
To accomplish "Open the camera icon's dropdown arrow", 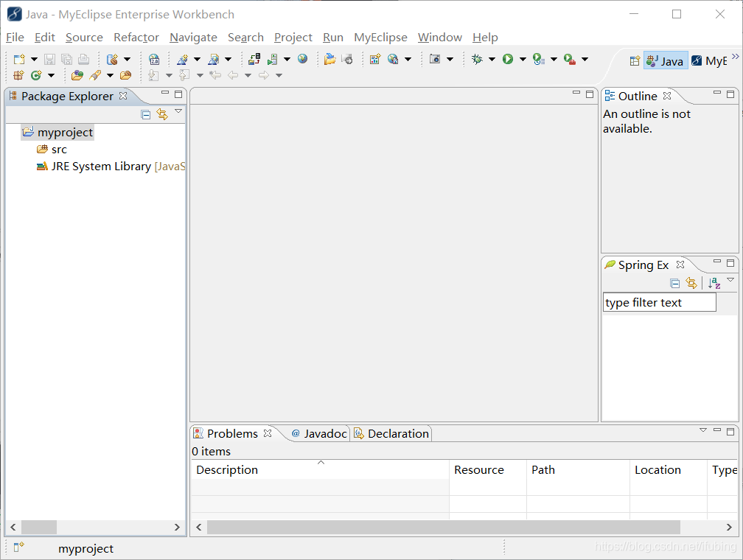I will (450, 59).
